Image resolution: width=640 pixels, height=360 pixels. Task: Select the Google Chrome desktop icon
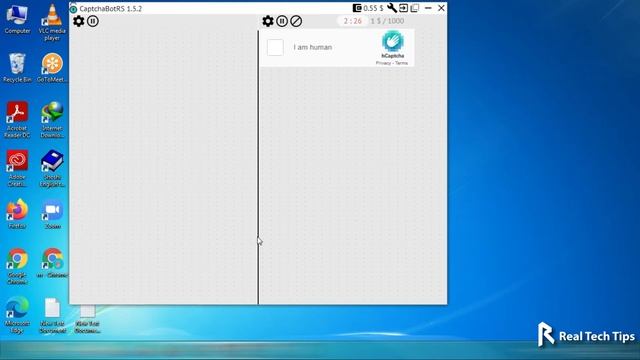tap(17, 265)
